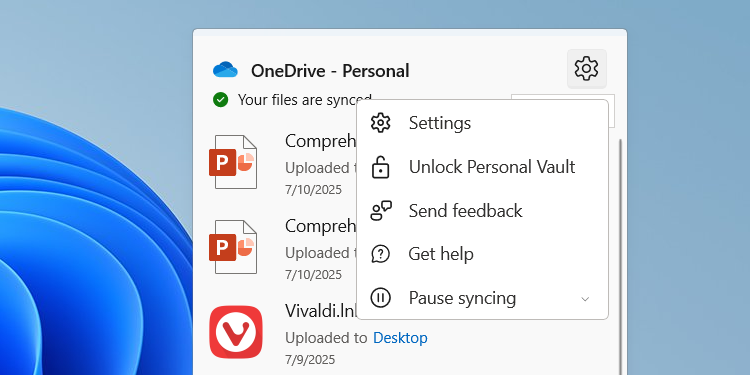Expand the Pause syncing chevron
Screen dimensions: 750x375
pyautogui.click(x=585, y=299)
